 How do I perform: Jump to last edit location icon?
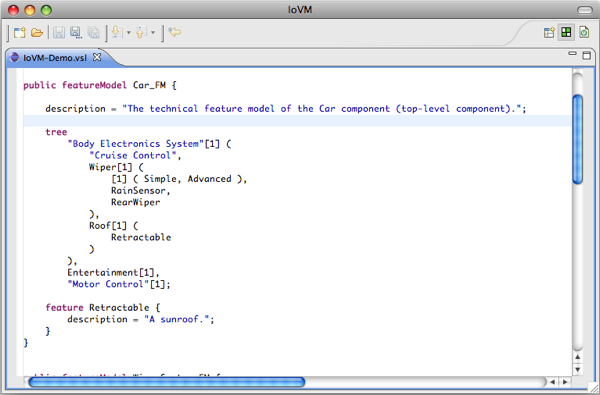point(175,32)
